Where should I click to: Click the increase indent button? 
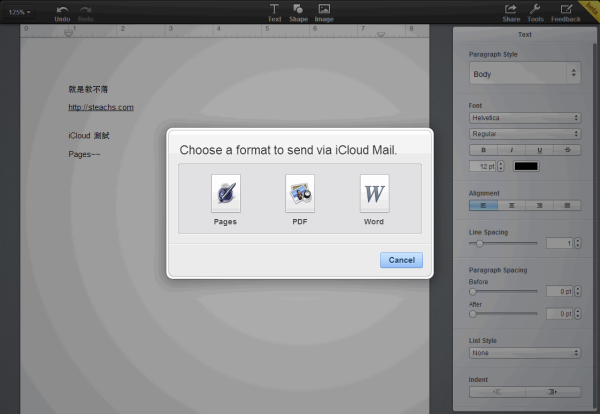click(553, 392)
